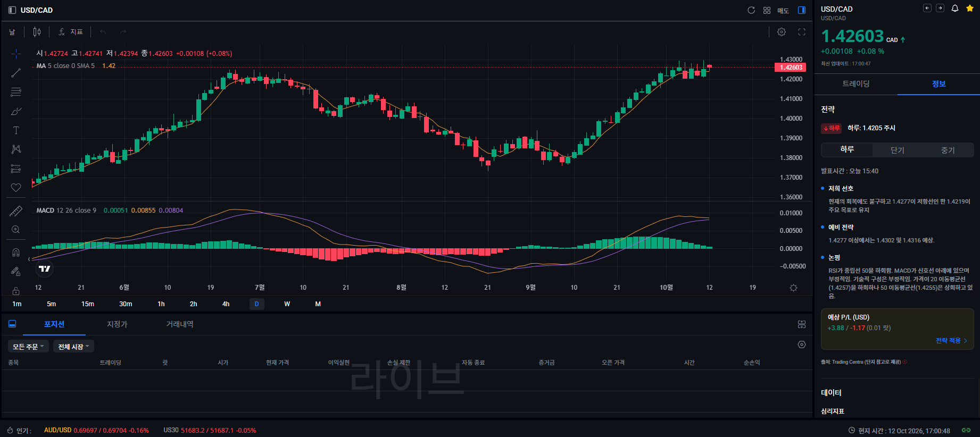The height and width of the screenshot is (437, 980).
Task: Select the M monthly interval
Action: tap(318, 304)
